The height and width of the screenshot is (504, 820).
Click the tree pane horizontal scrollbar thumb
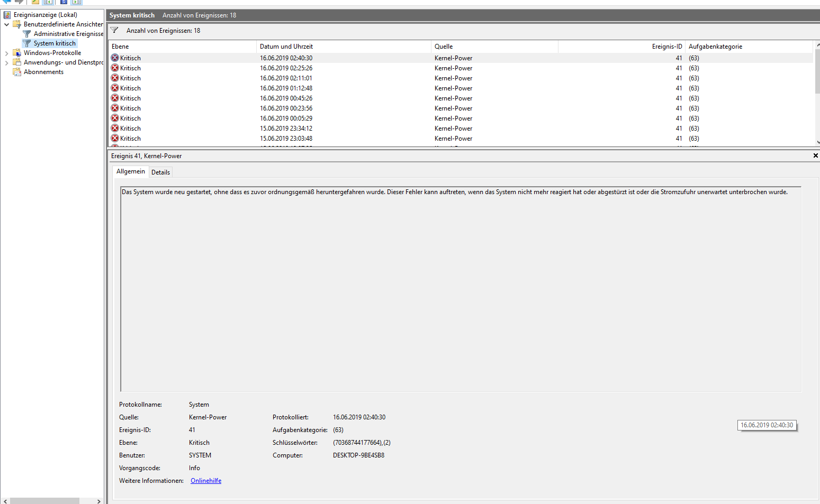[x=44, y=501]
